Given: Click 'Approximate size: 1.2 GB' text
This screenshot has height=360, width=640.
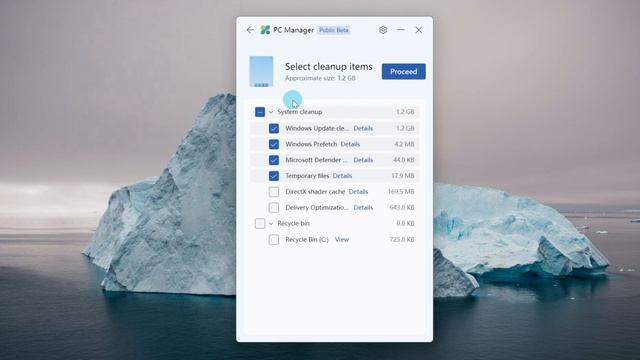Looking at the screenshot, I should point(320,78).
